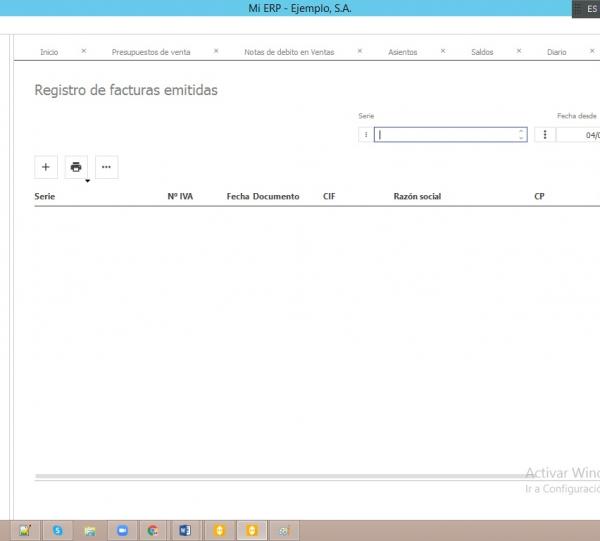600x541 pixels.
Task: Close the Asientos tab
Action: [x=443, y=51]
